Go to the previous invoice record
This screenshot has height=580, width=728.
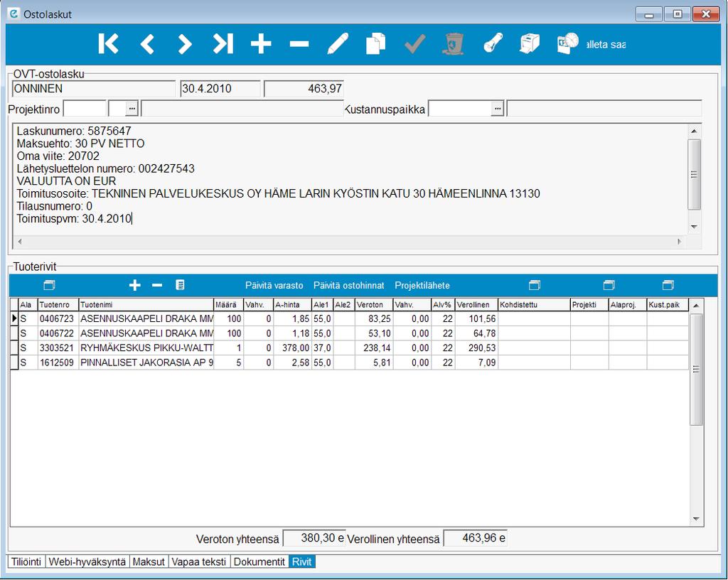point(147,44)
